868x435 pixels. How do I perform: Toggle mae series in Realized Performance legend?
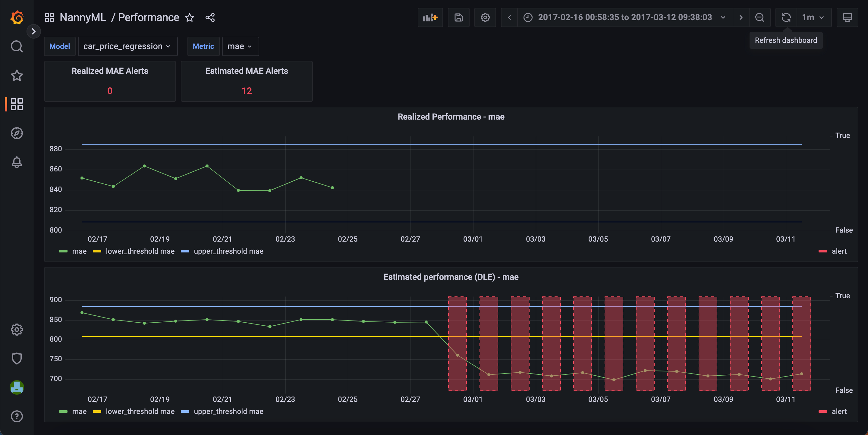(x=79, y=251)
